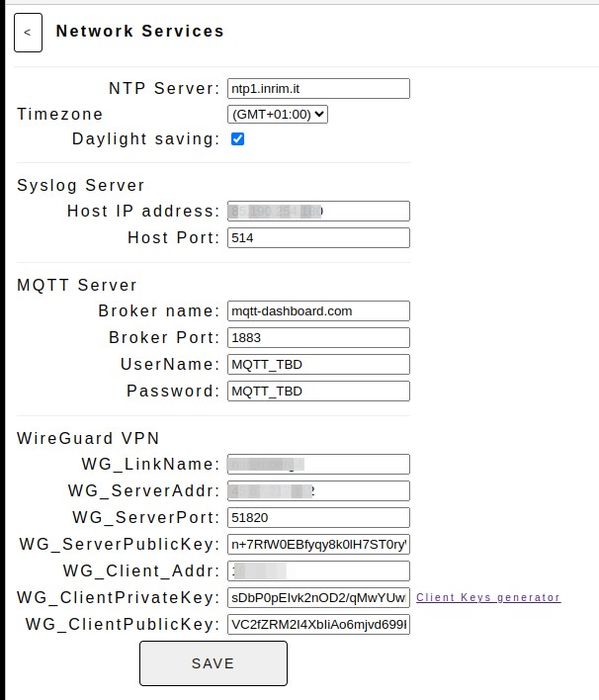Edit the WG_ServerPort field showing 51820
The height and width of the screenshot is (700, 599).
coord(318,517)
